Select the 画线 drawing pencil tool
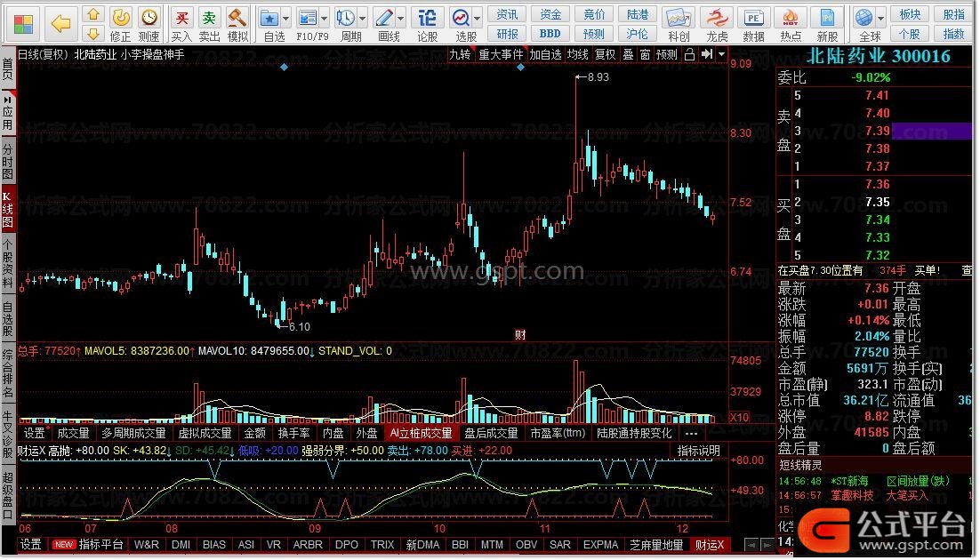This screenshot has width=980, height=560. [x=384, y=18]
